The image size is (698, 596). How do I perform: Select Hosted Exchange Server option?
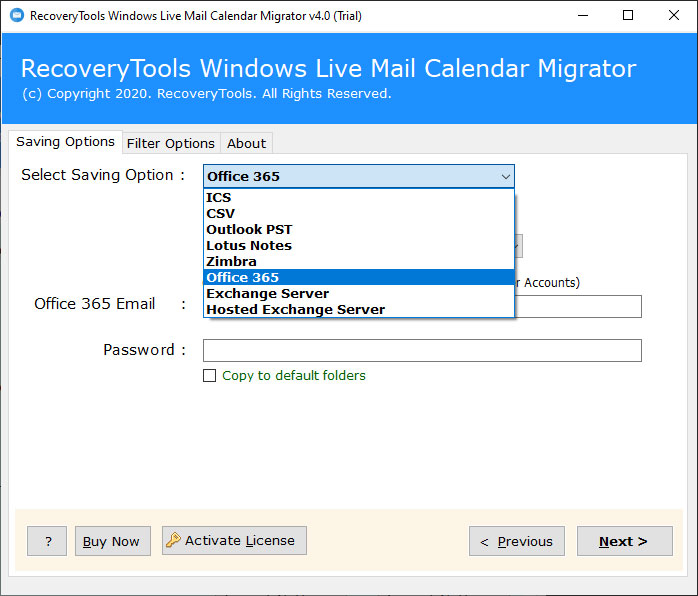pyautogui.click(x=359, y=309)
